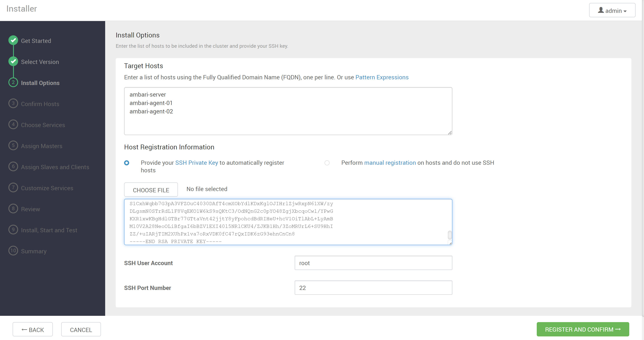Viewport: 644px width, 340px height.
Task: Open the Select Version wizard step
Action: click(x=40, y=62)
